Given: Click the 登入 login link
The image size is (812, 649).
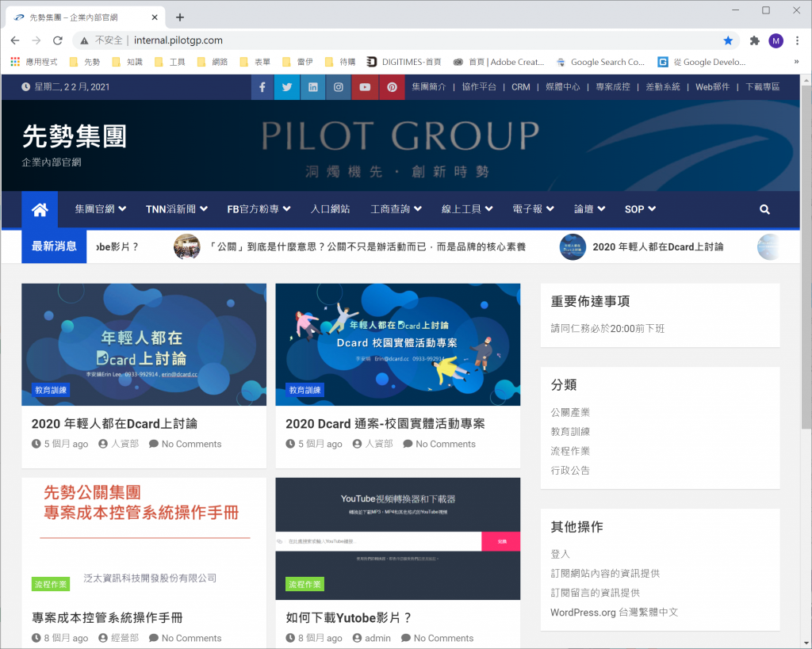Looking at the screenshot, I should point(561,554).
